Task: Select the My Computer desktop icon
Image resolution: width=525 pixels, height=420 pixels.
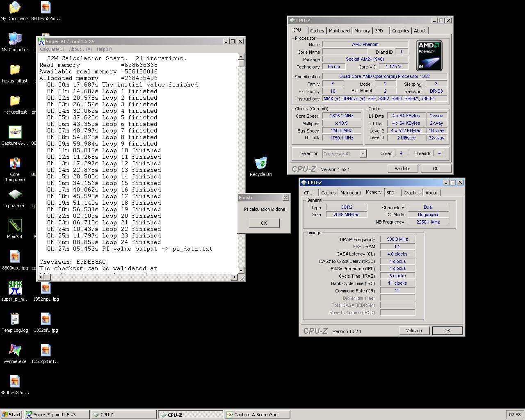Action: pyautogui.click(x=15, y=42)
